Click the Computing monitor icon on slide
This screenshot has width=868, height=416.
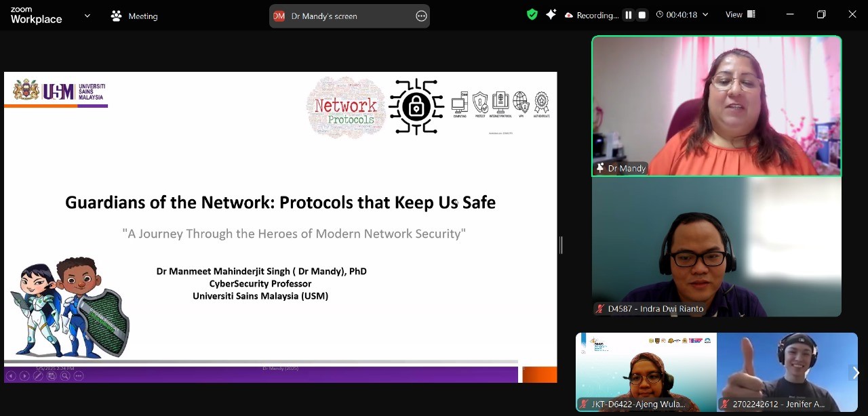point(460,104)
